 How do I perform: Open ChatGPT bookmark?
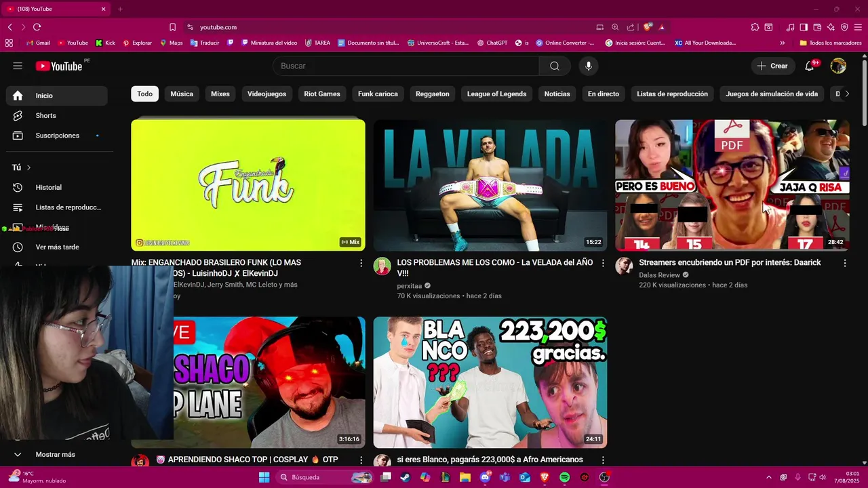tap(492, 43)
